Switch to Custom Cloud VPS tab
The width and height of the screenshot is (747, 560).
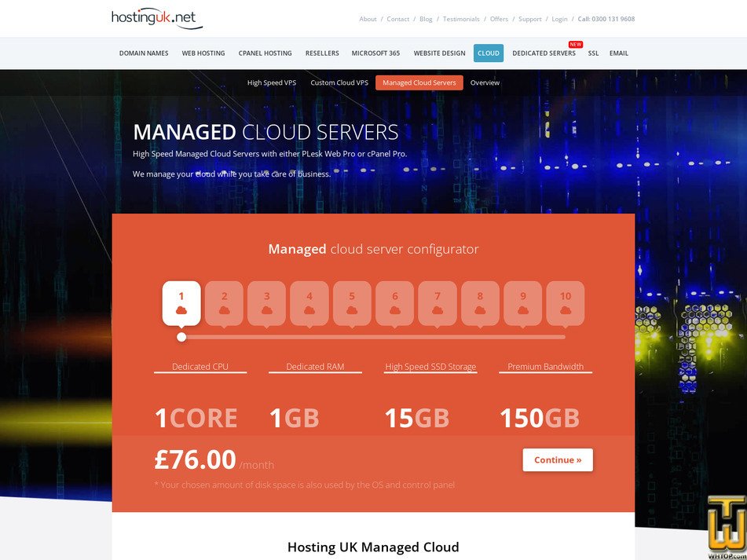(339, 82)
